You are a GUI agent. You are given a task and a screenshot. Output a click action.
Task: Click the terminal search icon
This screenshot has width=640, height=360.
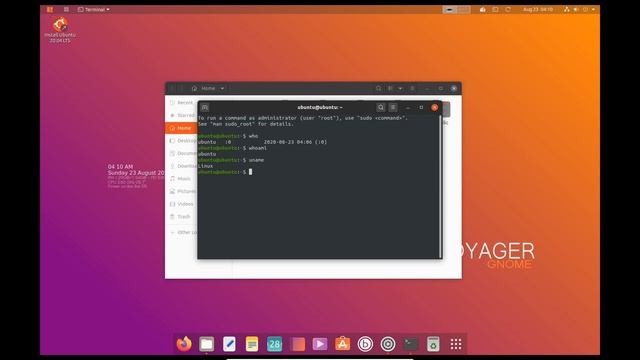(380, 107)
